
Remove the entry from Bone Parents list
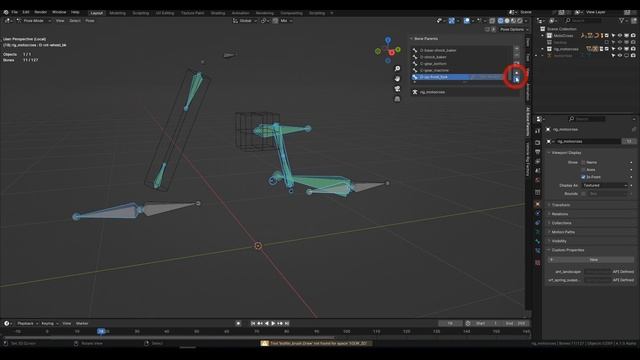[516, 55]
